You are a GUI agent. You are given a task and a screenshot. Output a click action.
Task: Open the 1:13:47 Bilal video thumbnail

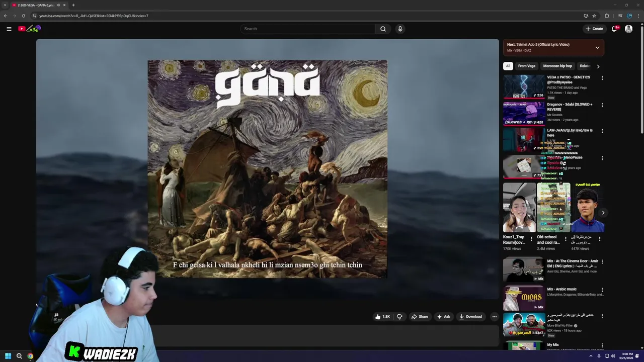coord(524,325)
